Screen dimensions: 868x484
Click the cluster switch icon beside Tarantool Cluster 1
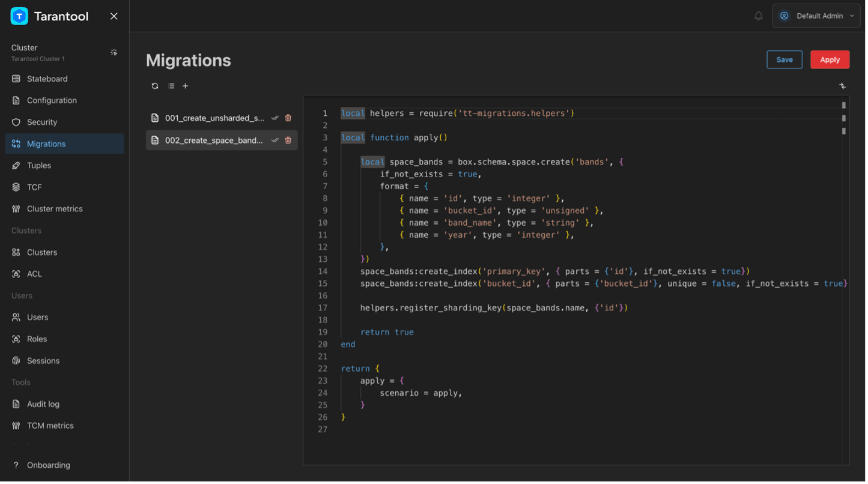pyautogui.click(x=114, y=53)
